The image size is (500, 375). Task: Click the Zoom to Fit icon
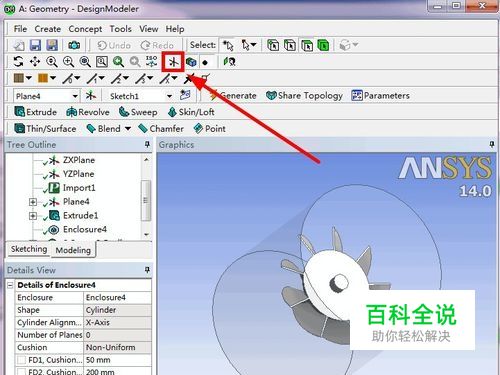pos(85,62)
